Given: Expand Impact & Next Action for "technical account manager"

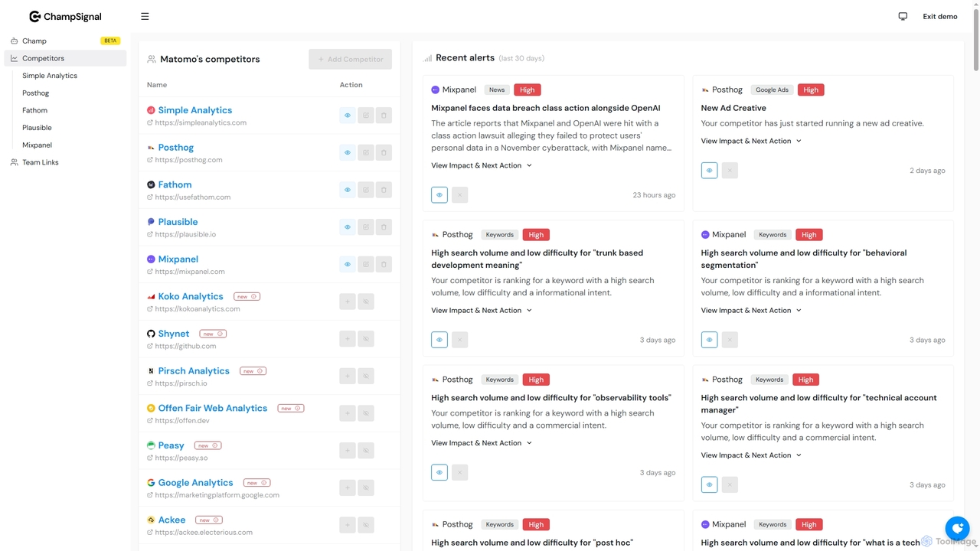Looking at the screenshot, I should tap(751, 455).
